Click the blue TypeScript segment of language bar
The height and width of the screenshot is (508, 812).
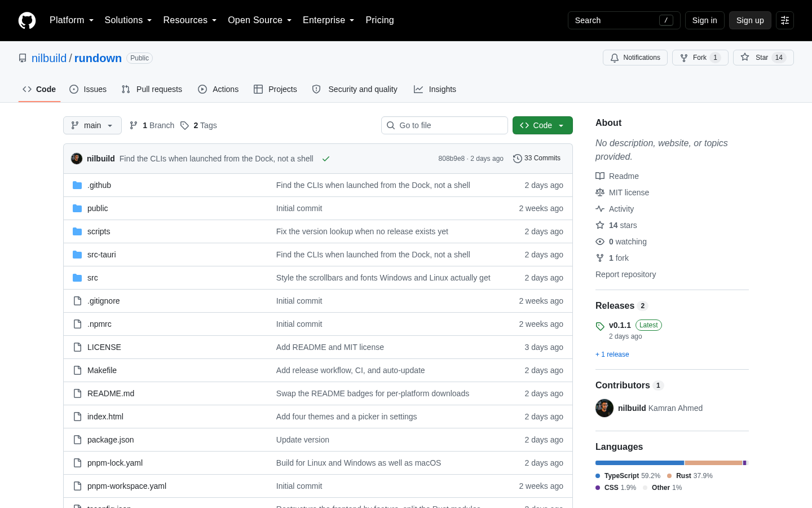point(639,463)
